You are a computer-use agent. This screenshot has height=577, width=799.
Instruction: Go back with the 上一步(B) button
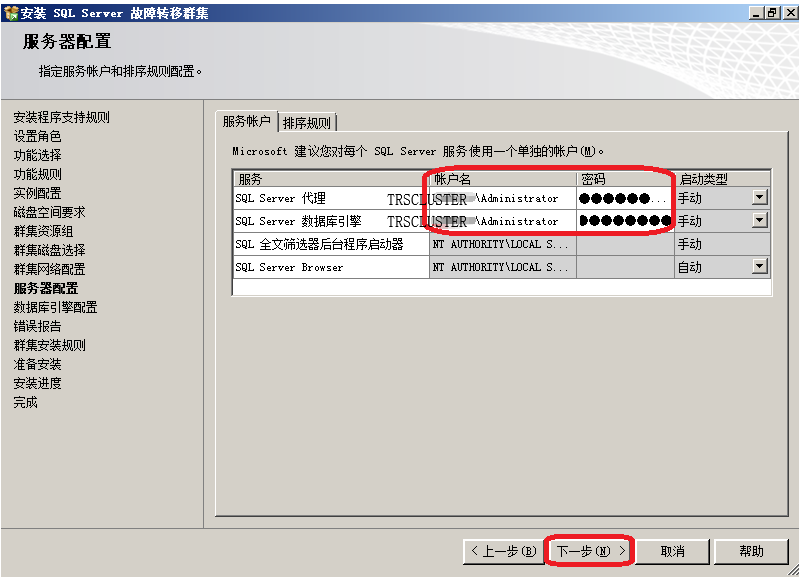point(503,552)
